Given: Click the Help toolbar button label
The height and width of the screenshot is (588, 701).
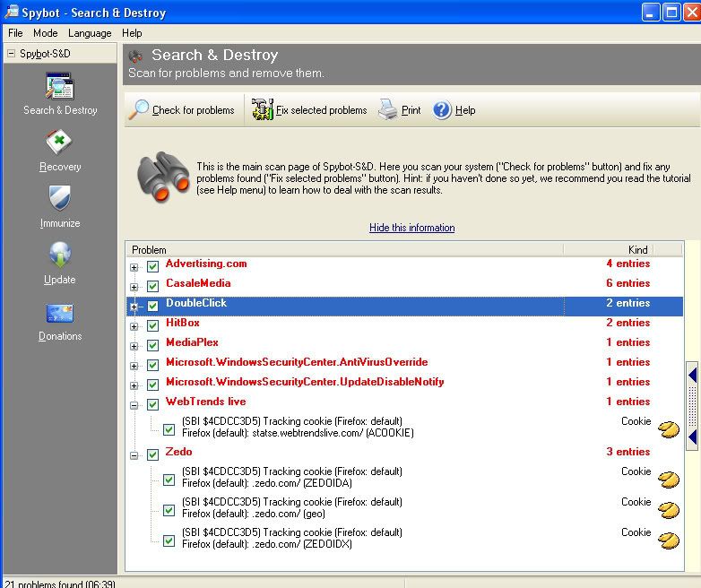Looking at the screenshot, I should click(465, 110).
